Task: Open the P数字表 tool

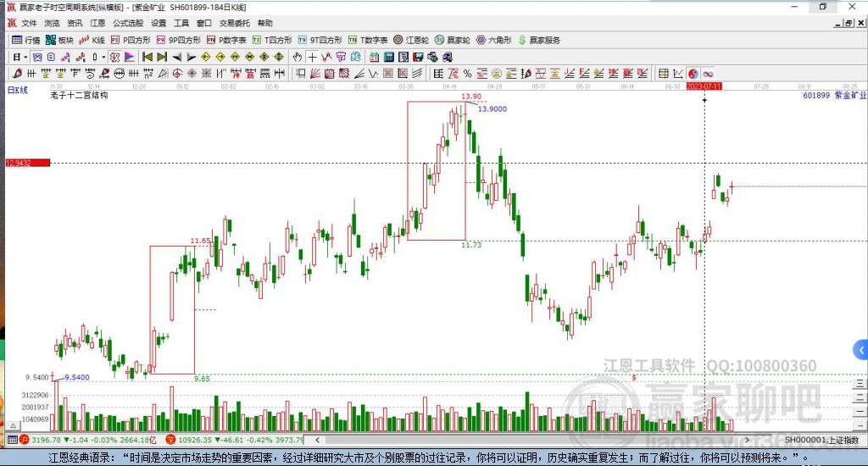Action: point(226,40)
